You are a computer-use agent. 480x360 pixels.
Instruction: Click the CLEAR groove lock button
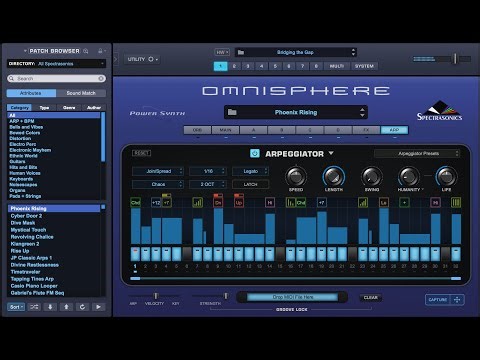point(371,297)
